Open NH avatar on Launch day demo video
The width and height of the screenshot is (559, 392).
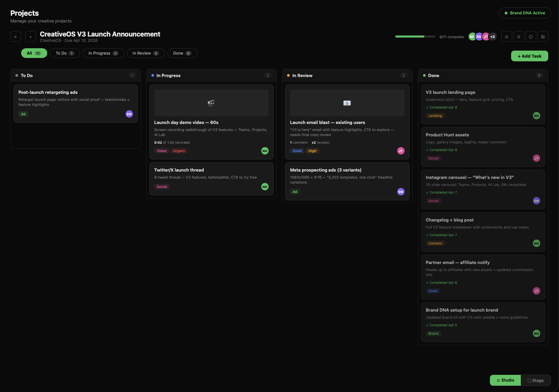tap(265, 151)
